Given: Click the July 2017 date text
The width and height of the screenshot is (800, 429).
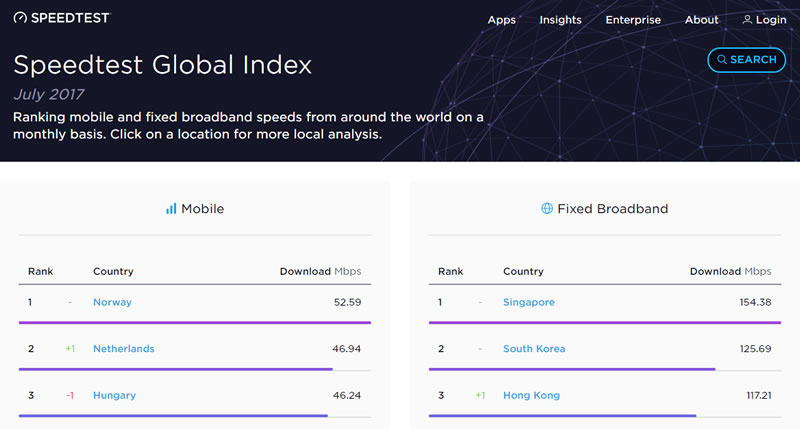Looking at the screenshot, I should (x=48, y=94).
